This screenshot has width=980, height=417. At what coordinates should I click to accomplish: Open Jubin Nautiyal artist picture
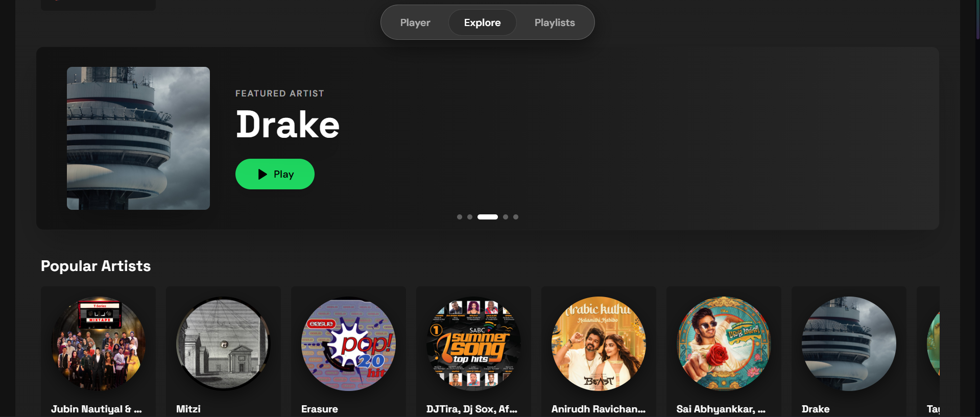[x=98, y=344]
